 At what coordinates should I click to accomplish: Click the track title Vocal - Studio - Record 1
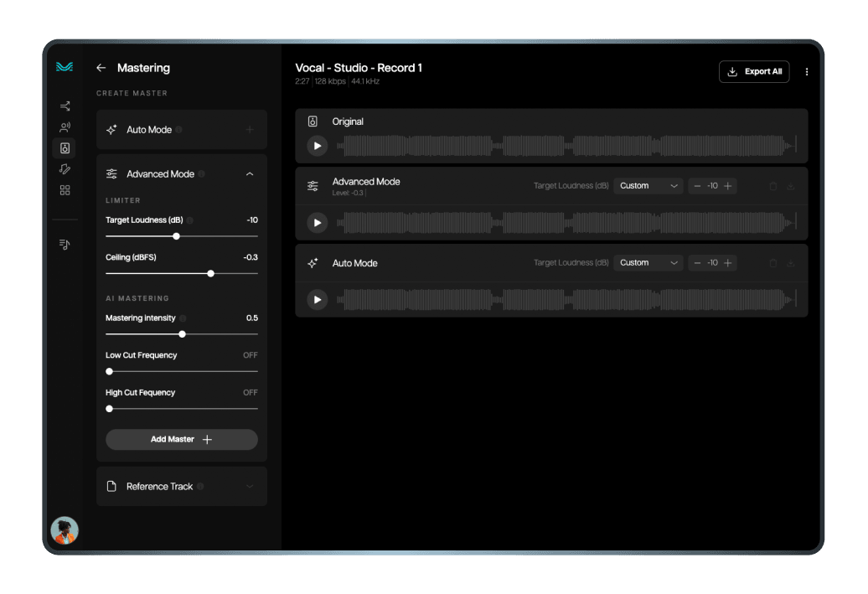[x=359, y=68]
